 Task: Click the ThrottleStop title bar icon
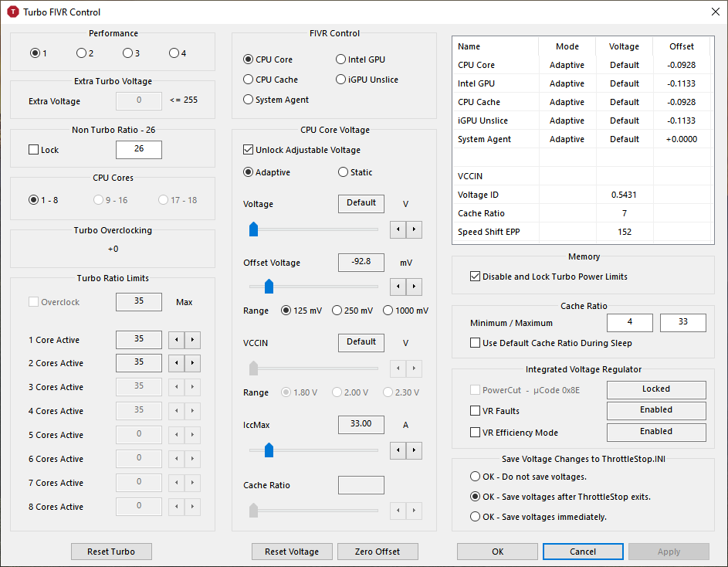click(x=12, y=12)
